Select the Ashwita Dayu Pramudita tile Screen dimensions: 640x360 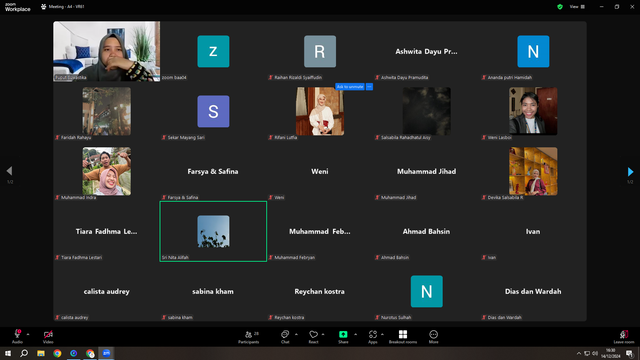click(427, 51)
